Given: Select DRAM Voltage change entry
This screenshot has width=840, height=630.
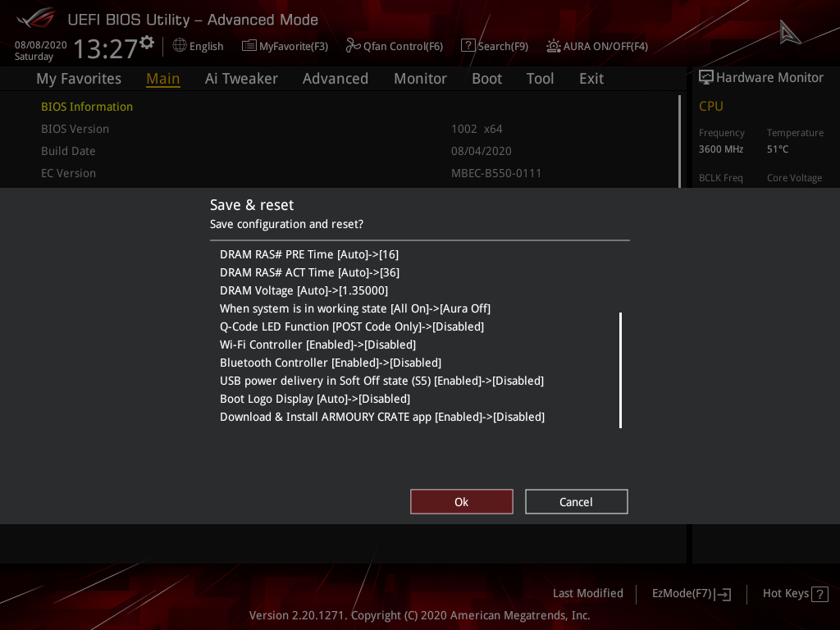Looking at the screenshot, I should [304, 291].
